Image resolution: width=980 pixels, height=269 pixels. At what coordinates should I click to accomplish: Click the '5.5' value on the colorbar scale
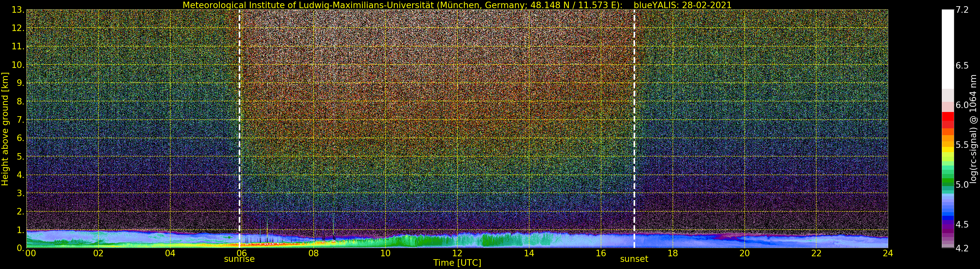962,145
